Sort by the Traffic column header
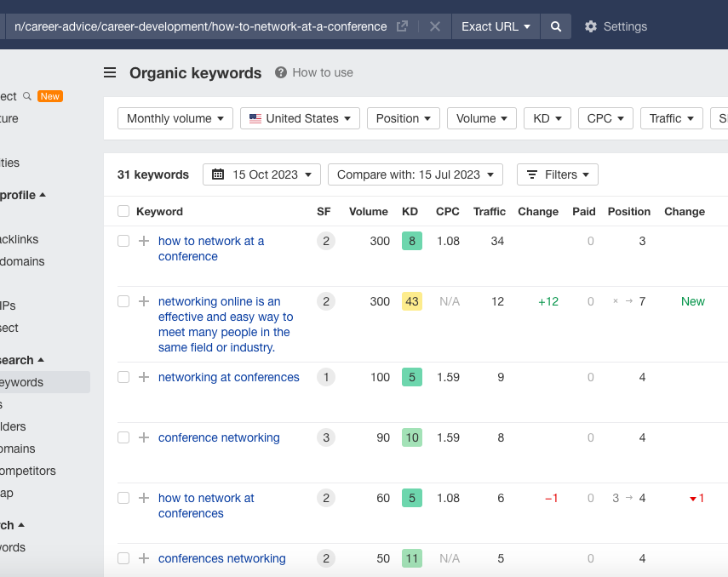728x577 pixels. 489,211
